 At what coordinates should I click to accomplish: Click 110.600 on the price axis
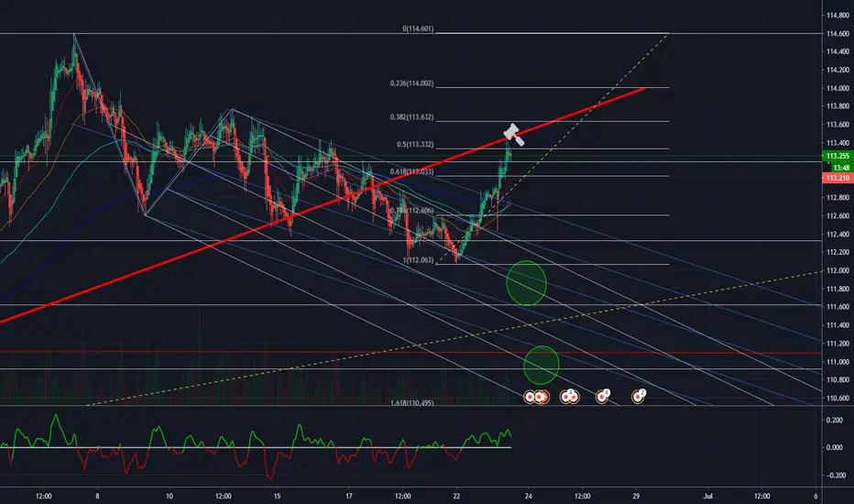coord(838,398)
